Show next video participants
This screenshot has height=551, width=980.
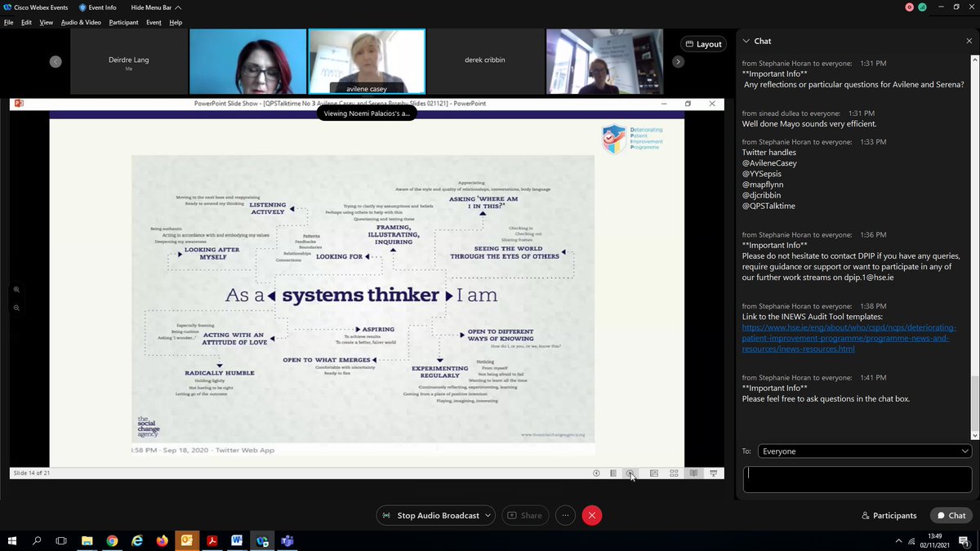[678, 61]
